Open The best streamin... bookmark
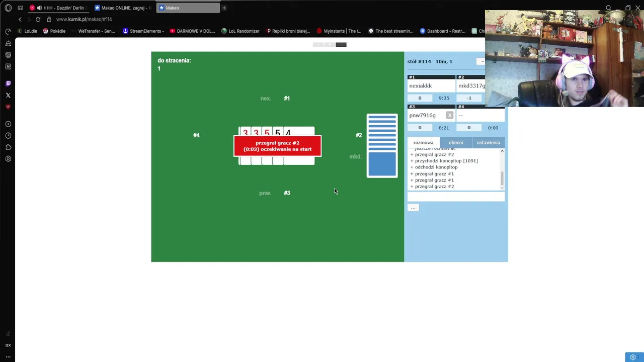The width and height of the screenshot is (644, 362). point(391,31)
